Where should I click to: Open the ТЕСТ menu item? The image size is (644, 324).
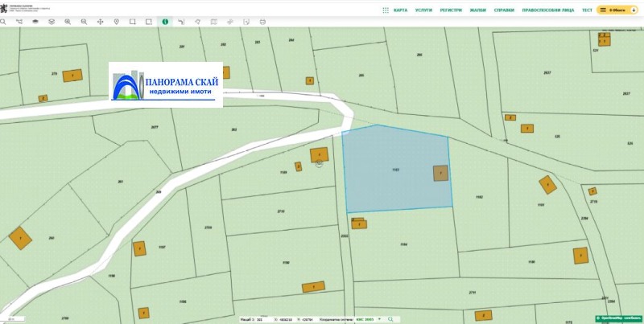tap(587, 10)
